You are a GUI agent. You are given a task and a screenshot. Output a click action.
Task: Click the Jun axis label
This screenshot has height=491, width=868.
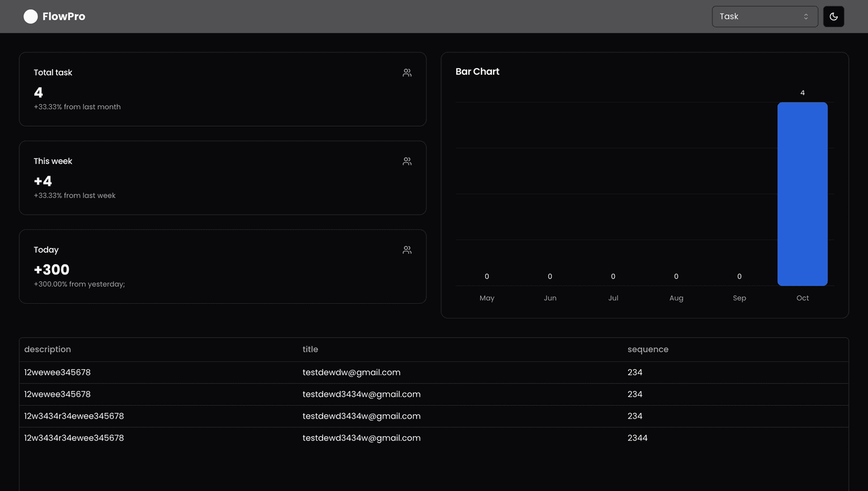tap(550, 298)
